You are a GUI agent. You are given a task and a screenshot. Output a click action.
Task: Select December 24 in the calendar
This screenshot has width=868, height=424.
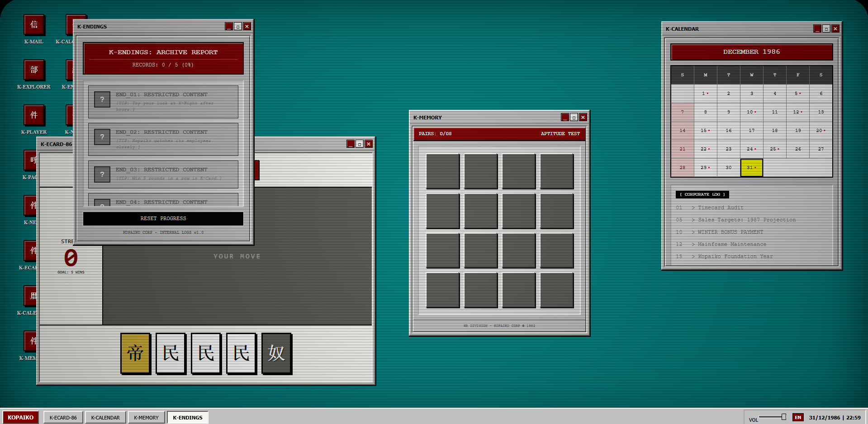[x=751, y=149]
